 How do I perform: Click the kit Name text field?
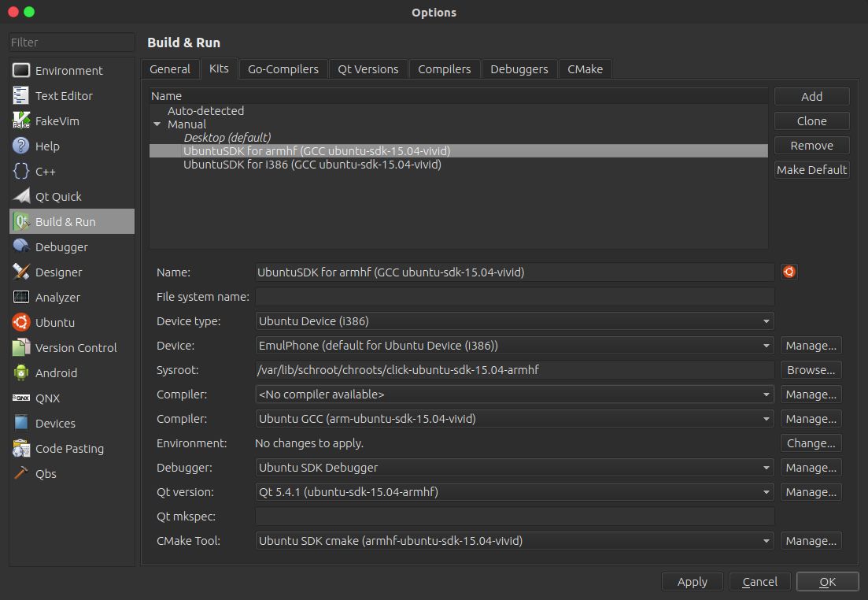(x=514, y=272)
